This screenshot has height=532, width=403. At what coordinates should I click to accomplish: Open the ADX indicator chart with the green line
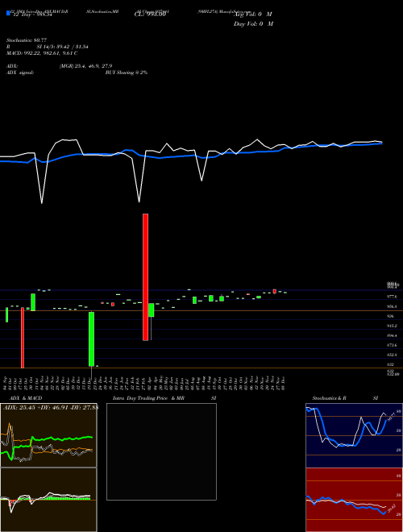tap(48, 435)
